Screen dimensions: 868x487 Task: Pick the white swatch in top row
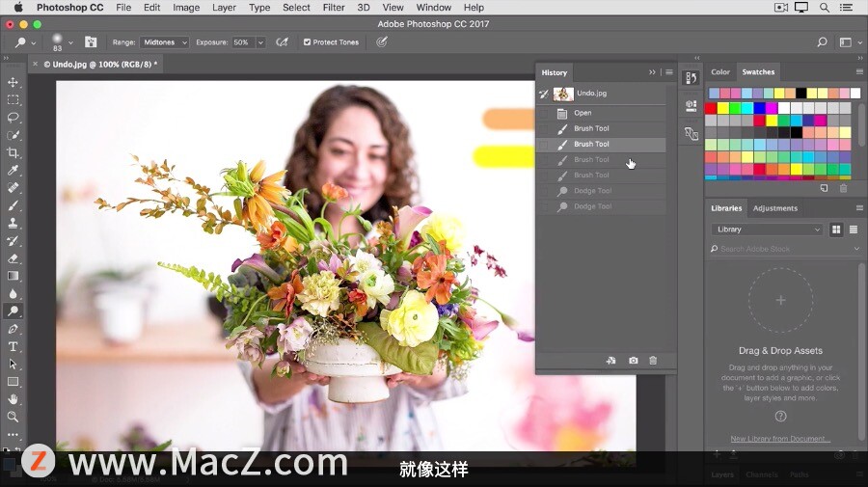pyautogui.click(x=855, y=93)
